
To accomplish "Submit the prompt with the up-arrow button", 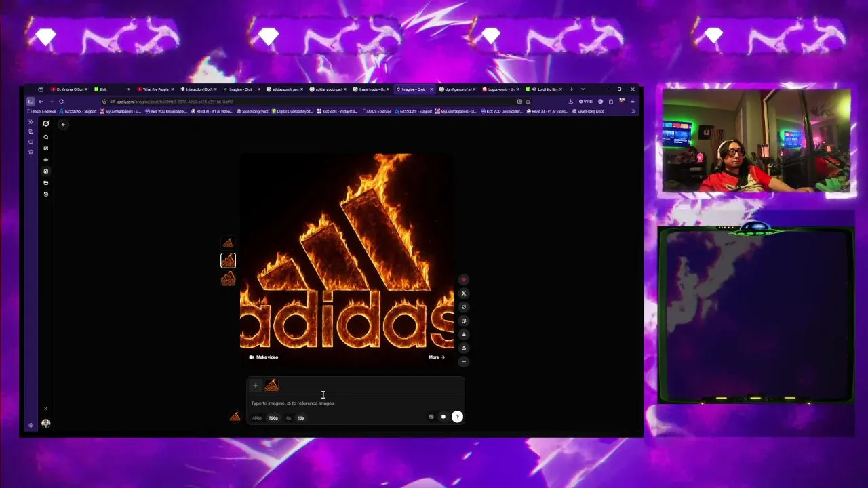I will tap(457, 417).
